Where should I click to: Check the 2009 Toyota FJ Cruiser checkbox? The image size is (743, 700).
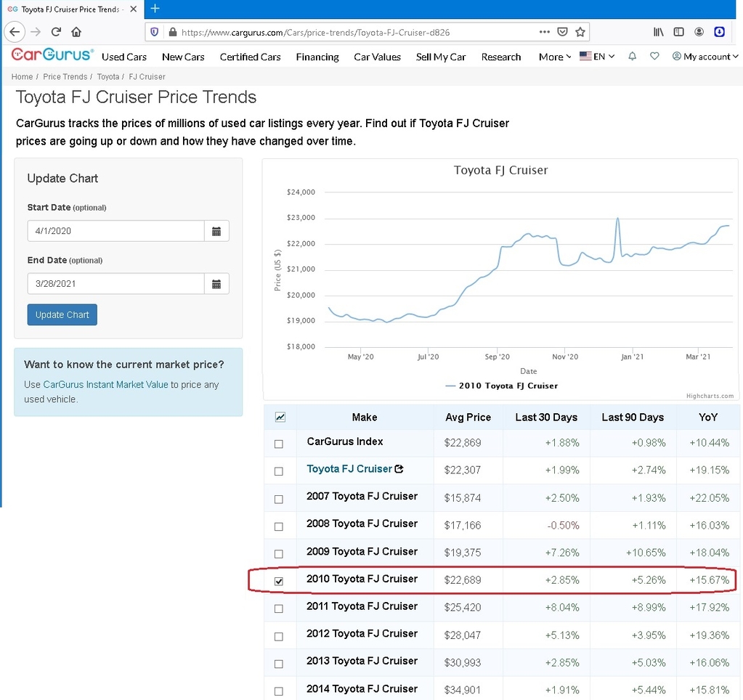tap(279, 553)
